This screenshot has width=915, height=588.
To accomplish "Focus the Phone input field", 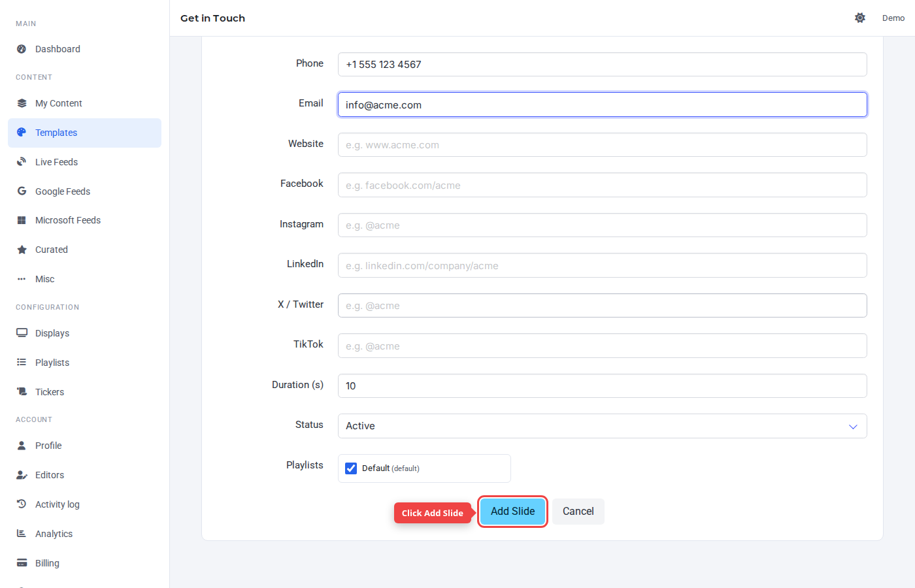I will (x=602, y=65).
